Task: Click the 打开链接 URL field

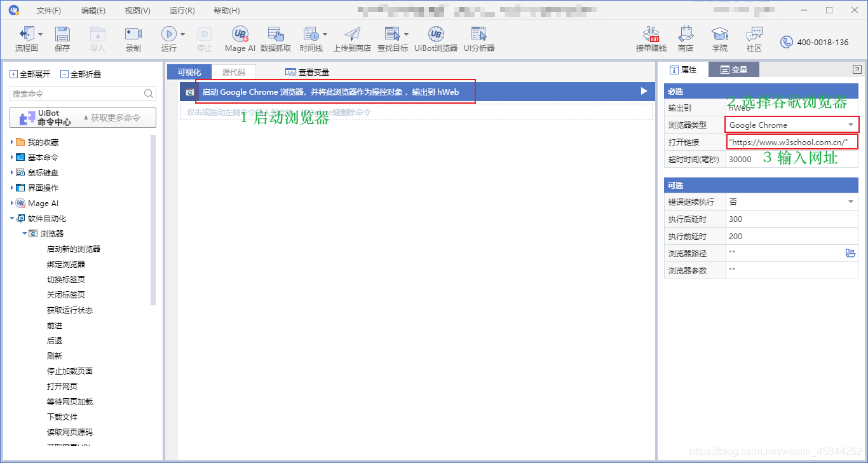Action: click(792, 142)
